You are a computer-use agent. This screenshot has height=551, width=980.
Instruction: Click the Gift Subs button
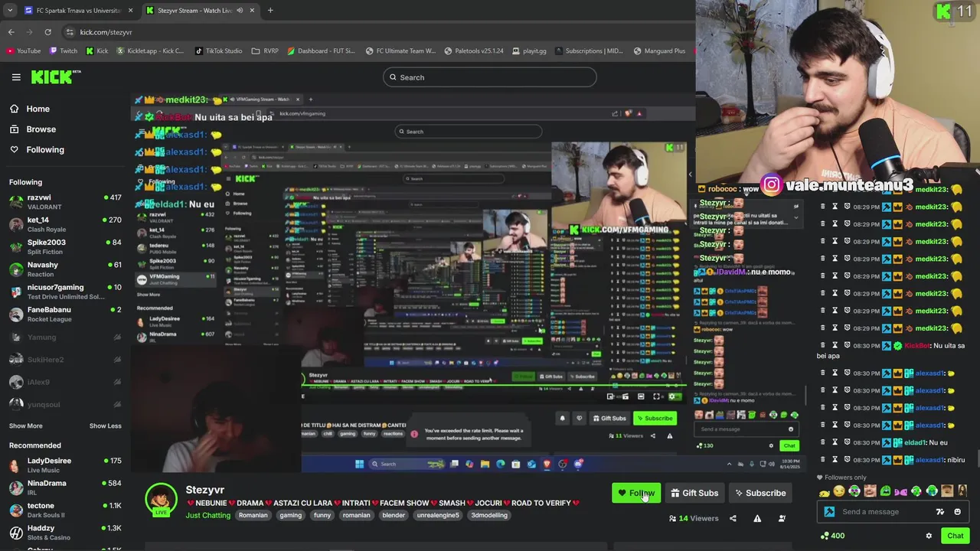pos(695,494)
